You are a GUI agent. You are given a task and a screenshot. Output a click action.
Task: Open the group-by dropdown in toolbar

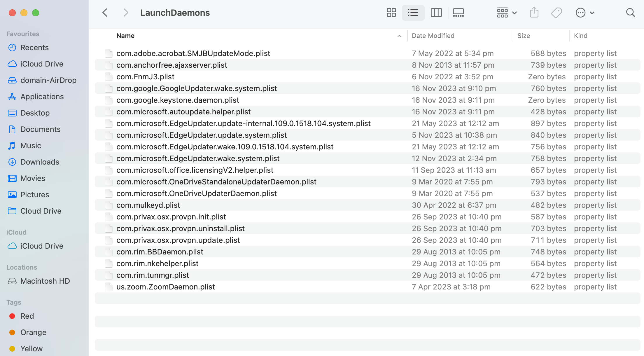tap(507, 13)
